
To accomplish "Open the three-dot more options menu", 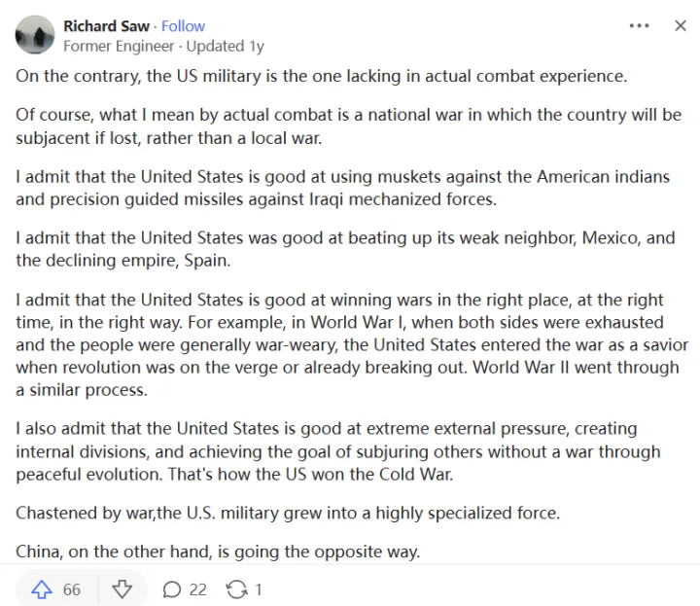I will [x=639, y=26].
